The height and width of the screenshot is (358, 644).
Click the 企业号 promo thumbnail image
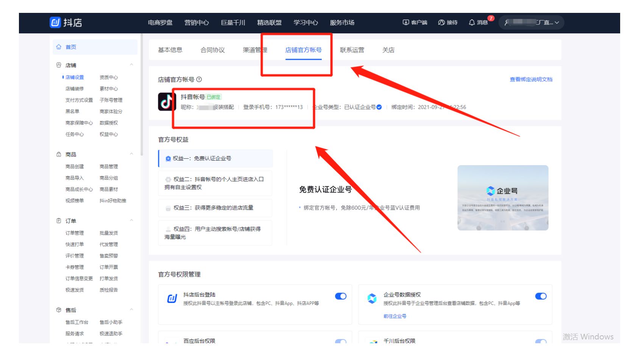tap(503, 198)
